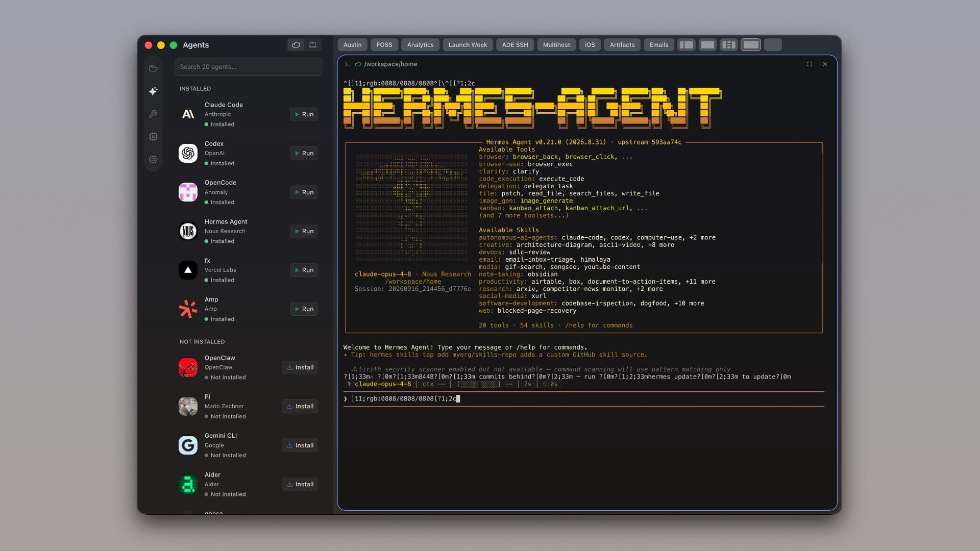
Task: Switch to the FOSS tab
Action: [384, 45]
